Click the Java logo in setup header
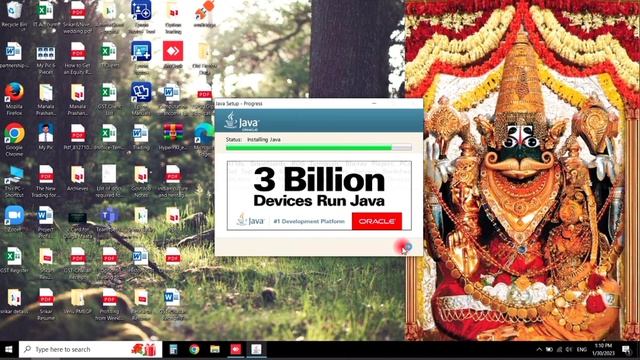Screen dimensions: 640x360 point(241,122)
